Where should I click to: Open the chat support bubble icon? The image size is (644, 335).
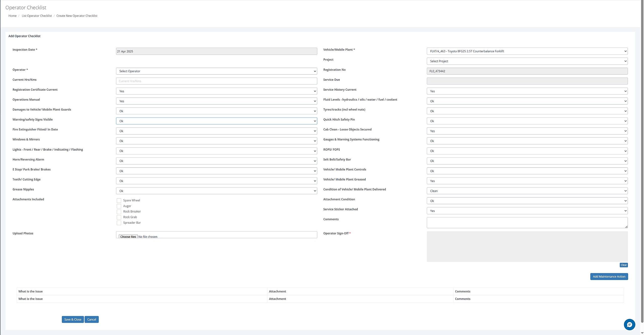click(x=629, y=324)
